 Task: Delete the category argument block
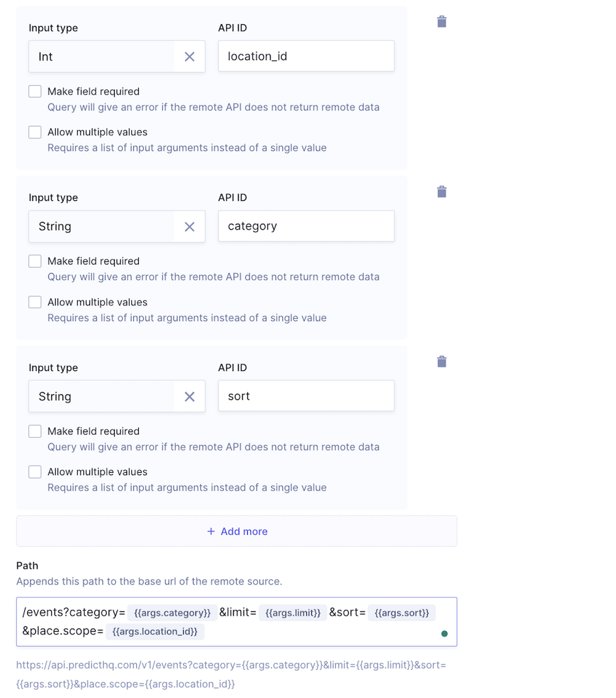(x=442, y=192)
